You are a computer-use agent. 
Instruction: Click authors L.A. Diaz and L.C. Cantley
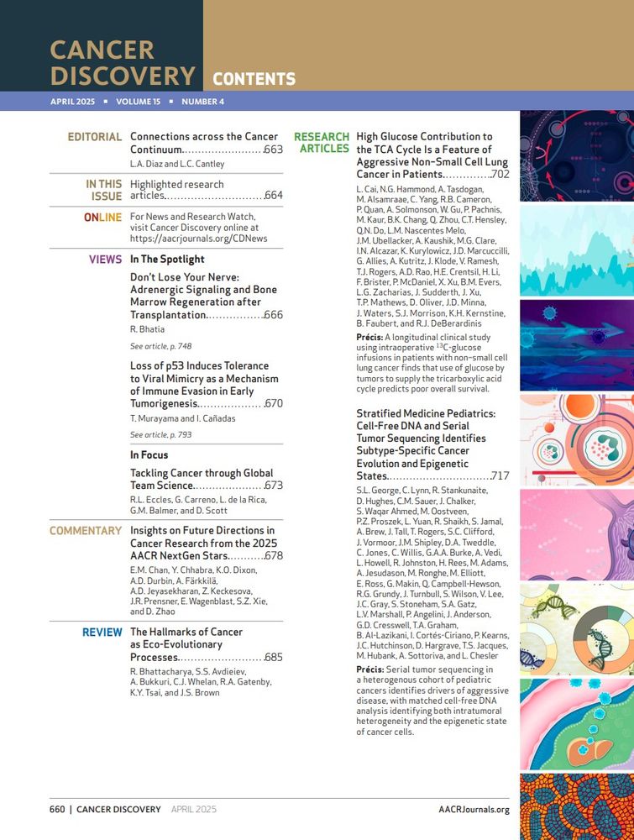click(177, 164)
